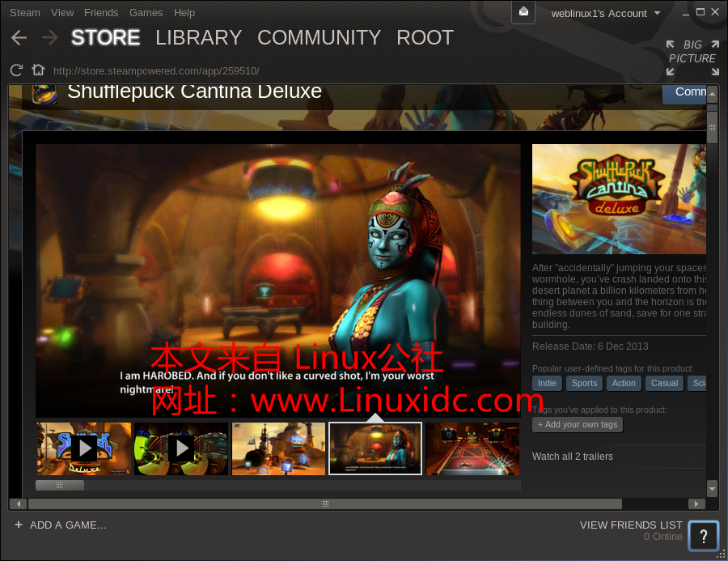Screen dimensions: 728x561
Task: Select the blue alien woman thumbnail
Action: [x=375, y=448]
